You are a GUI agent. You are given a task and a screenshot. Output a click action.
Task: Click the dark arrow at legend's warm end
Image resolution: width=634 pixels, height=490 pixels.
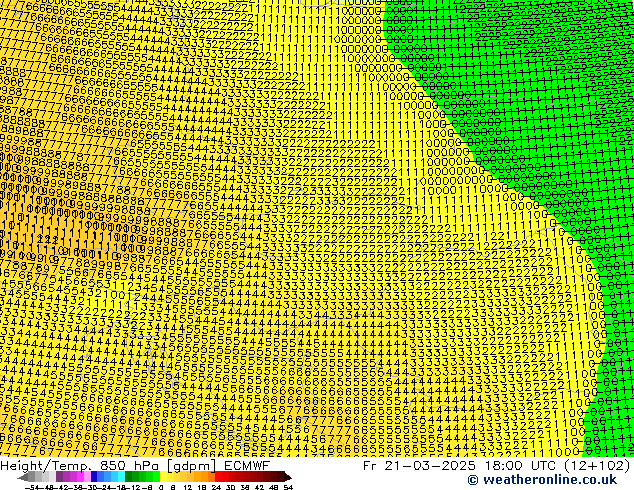(288, 476)
